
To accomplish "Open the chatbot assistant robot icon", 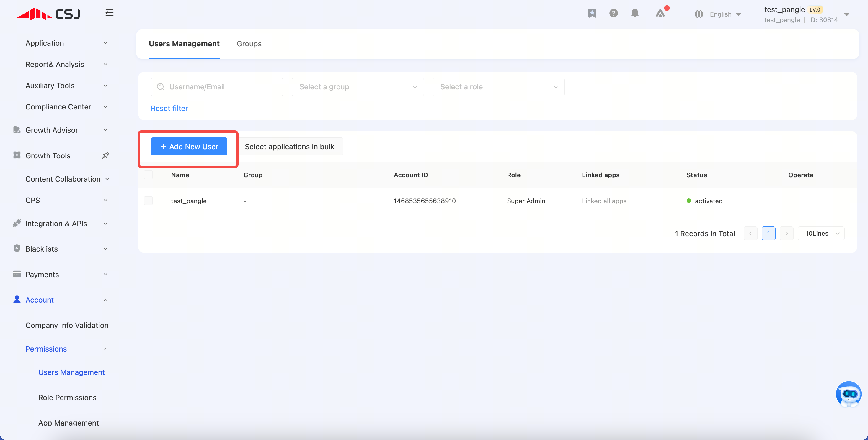I will coord(849,394).
